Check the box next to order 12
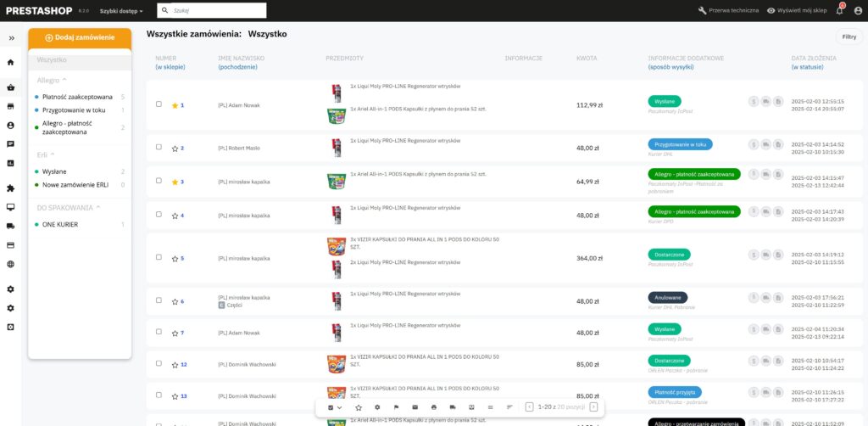The width and height of the screenshot is (868, 426). click(x=159, y=364)
